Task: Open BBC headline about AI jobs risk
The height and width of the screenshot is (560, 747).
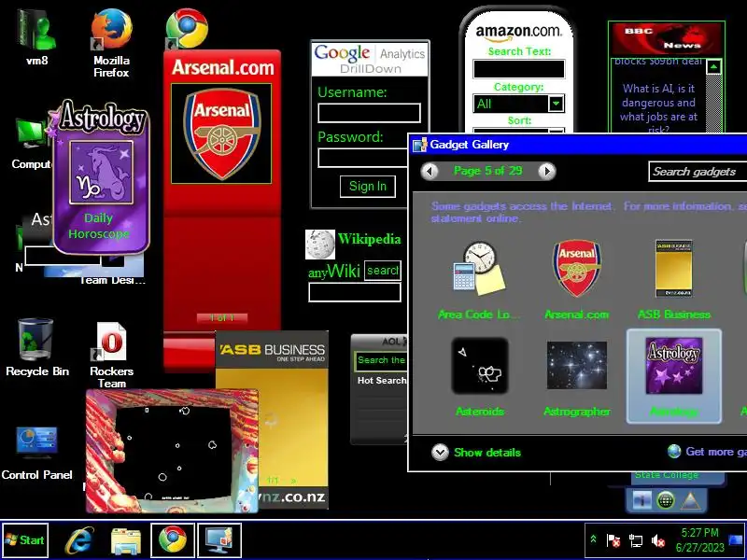Action: click(x=658, y=109)
